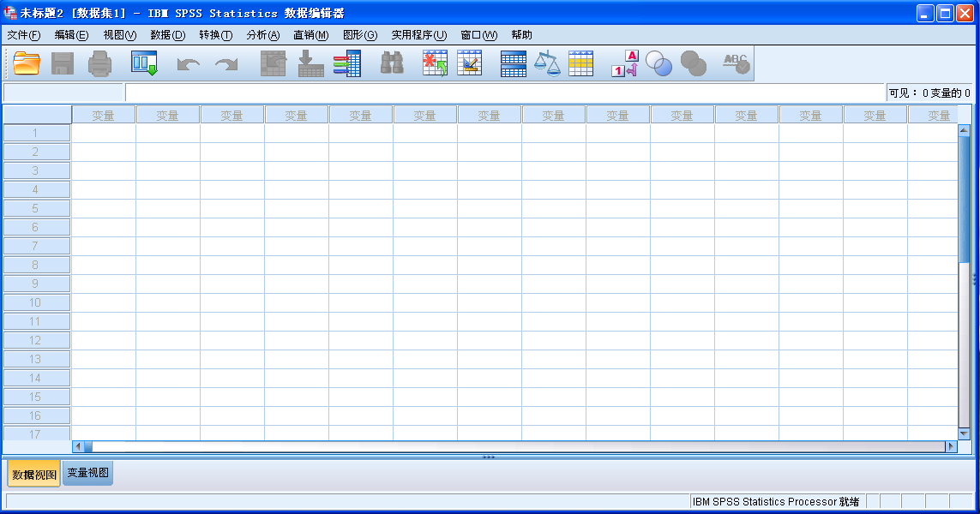Open the 帮助 menu
980x514 pixels.
pos(521,35)
